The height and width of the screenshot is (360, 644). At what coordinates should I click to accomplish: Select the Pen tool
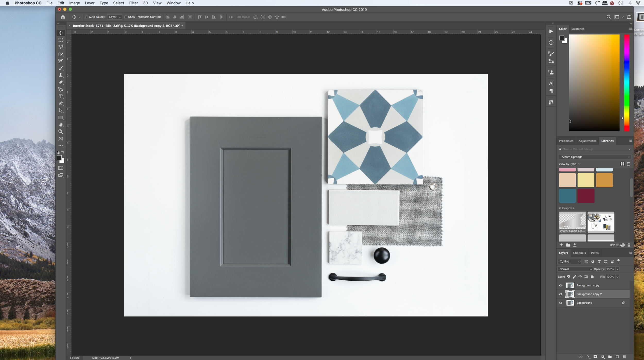point(61,104)
